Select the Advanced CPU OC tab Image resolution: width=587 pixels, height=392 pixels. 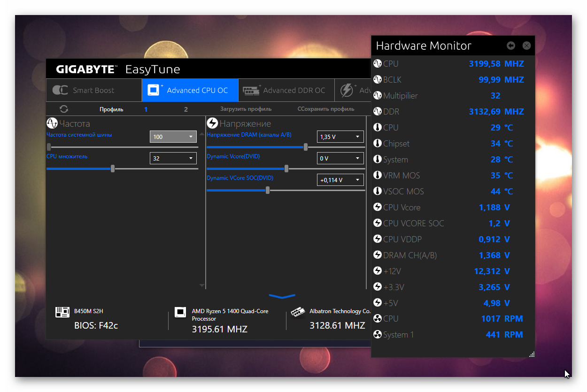190,90
